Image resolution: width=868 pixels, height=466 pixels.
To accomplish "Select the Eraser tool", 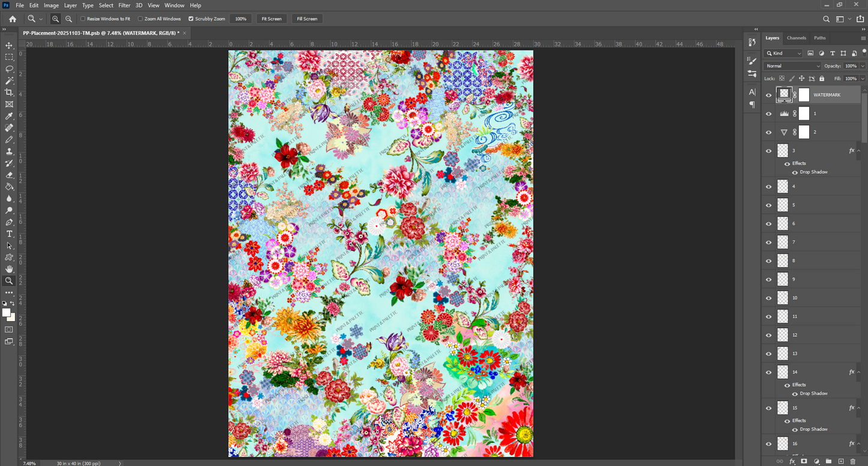I will pyautogui.click(x=9, y=175).
